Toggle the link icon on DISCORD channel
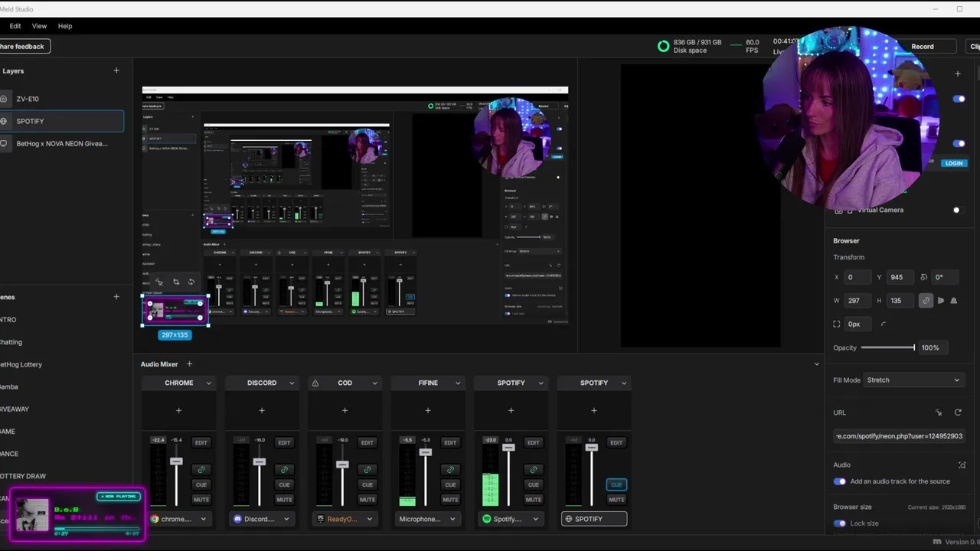980x551 pixels. click(284, 469)
